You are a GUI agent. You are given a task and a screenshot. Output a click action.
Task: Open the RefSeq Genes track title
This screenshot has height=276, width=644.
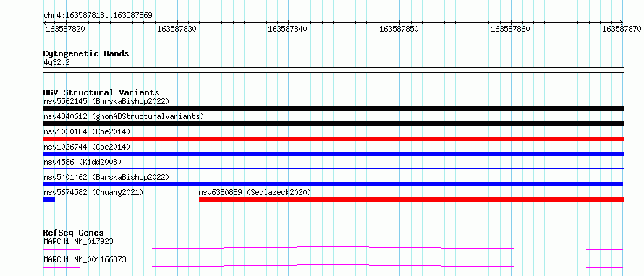pyautogui.click(x=73, y=233)
